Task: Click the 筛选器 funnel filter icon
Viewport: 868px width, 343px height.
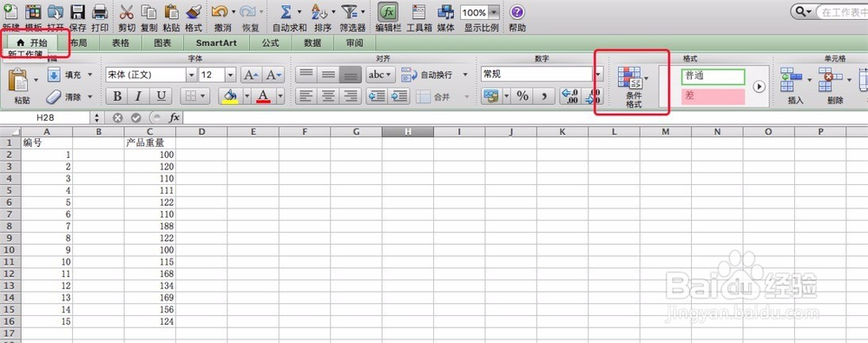Action: (349, 12)
